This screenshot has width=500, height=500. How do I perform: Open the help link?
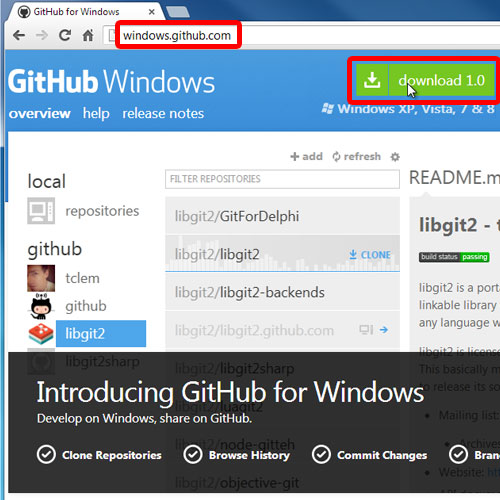point(96,114)
